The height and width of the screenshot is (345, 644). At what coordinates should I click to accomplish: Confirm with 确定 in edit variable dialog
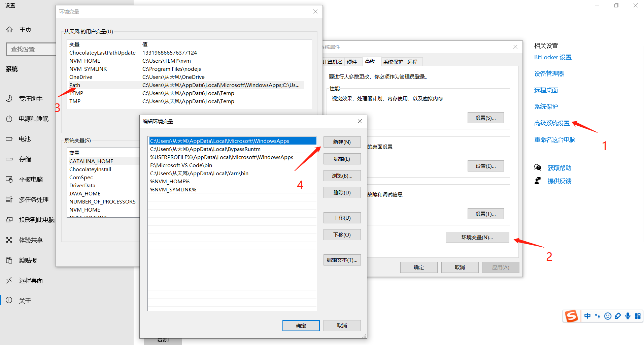click(301, 326)
